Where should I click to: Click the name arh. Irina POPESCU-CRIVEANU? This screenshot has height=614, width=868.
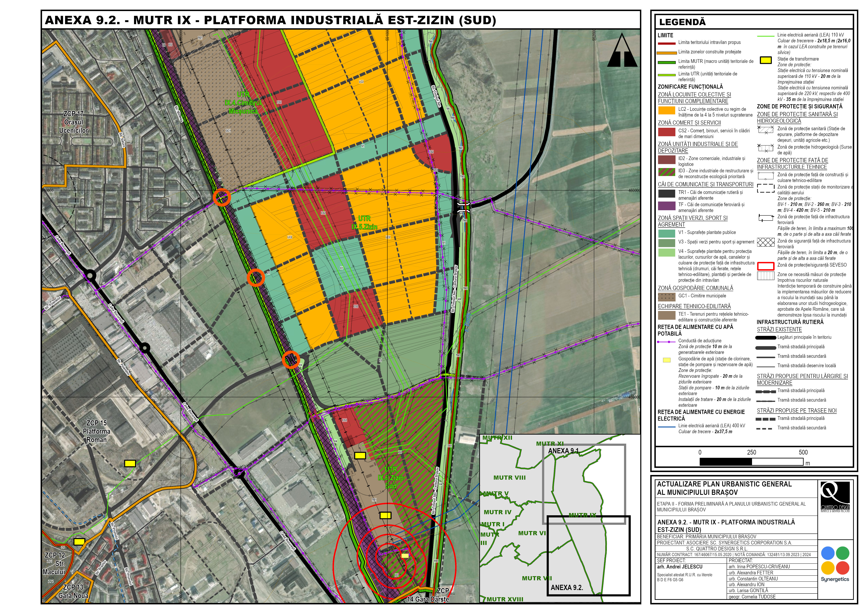(760, 567)
